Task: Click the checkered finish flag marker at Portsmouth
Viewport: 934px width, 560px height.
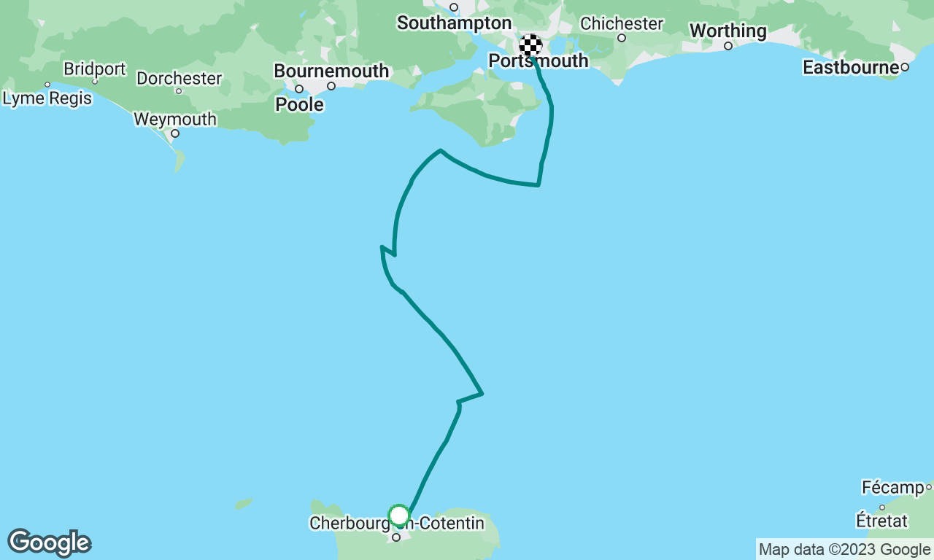Action: (530, 45)
